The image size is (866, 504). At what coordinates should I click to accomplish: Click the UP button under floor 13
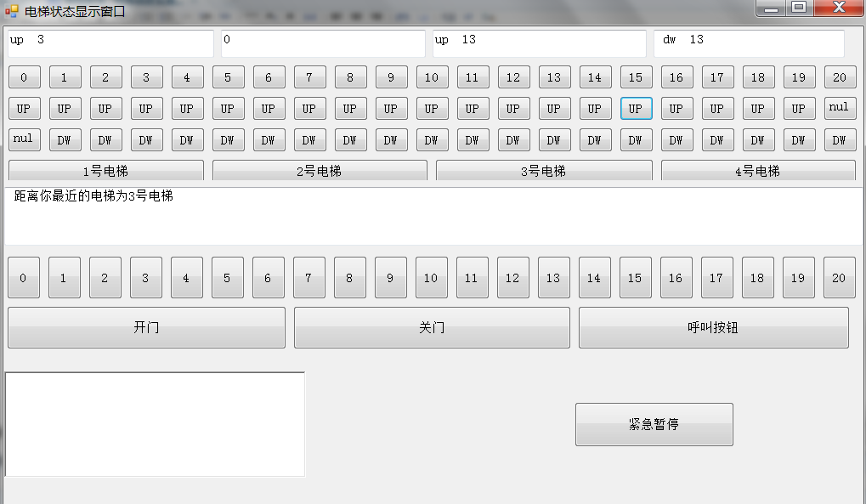(x=554, y=109)
